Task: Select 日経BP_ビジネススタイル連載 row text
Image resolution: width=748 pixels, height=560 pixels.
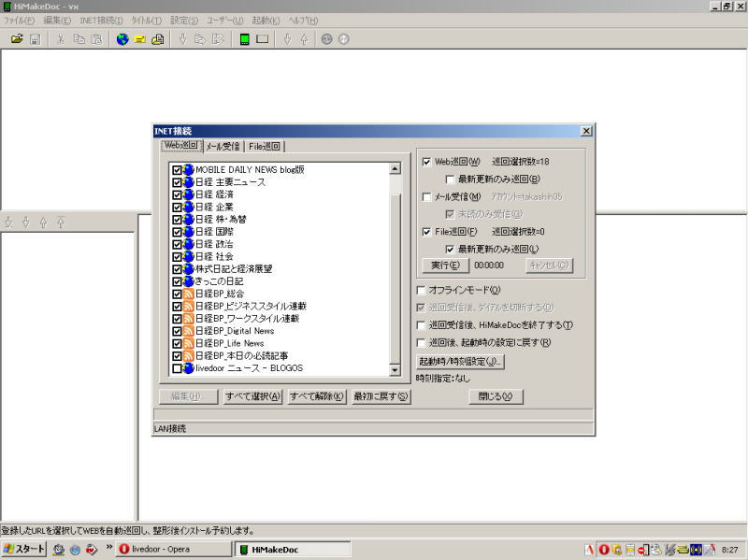Action: (251, 306)
